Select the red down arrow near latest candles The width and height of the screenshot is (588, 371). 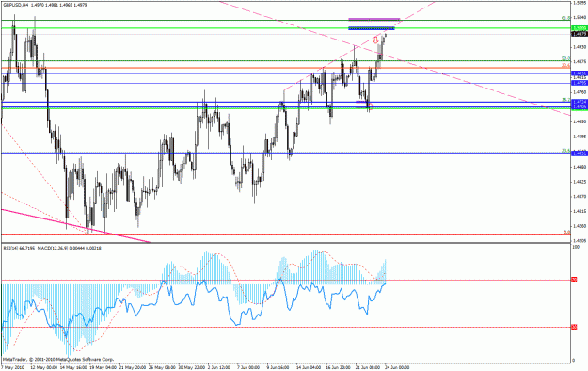pos(375,40)
